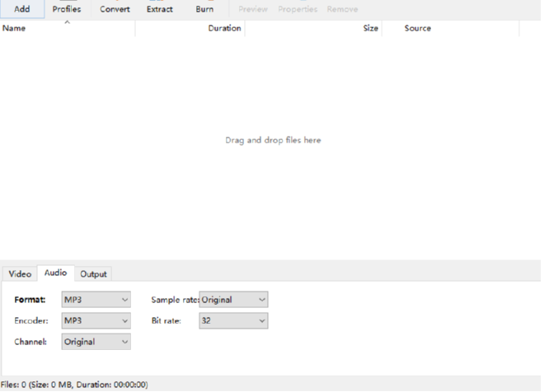Open Properties from the toolbar
The width and height of the screenshot is (549, 392).
(x=298, y=9)
